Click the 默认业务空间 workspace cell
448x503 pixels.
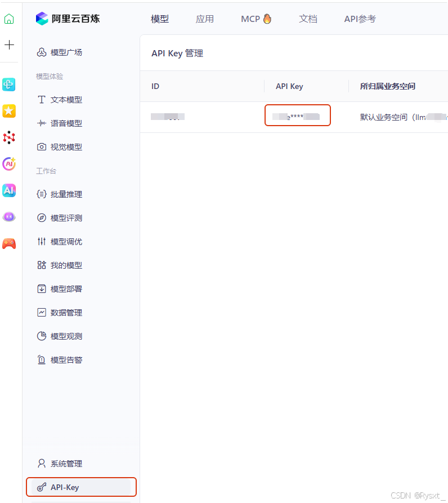[403, 117]
